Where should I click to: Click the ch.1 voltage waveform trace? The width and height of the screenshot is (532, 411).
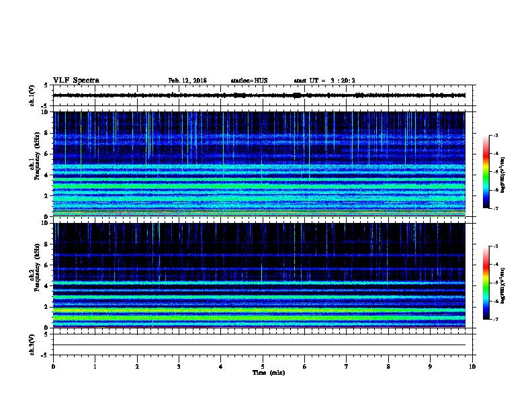(259, 95)
